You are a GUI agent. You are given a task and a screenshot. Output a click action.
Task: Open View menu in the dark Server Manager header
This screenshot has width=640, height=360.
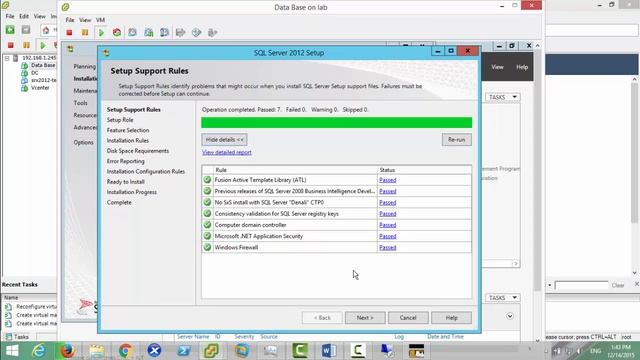(497, 67)
